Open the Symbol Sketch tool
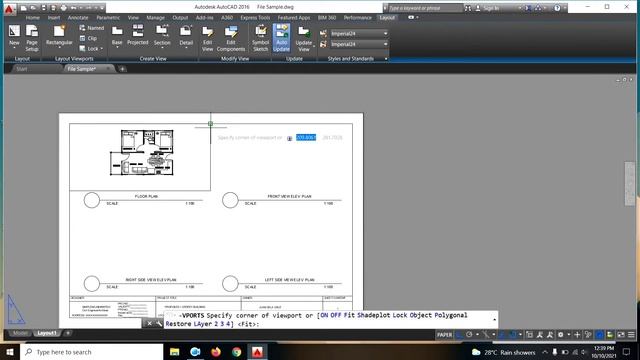 [260, 38]
